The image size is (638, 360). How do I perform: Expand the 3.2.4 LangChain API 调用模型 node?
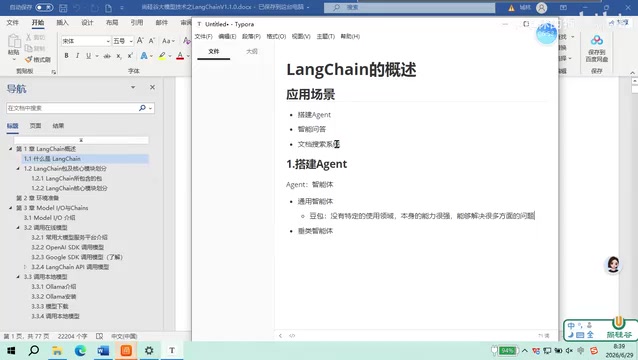click(x=25, y=267)
